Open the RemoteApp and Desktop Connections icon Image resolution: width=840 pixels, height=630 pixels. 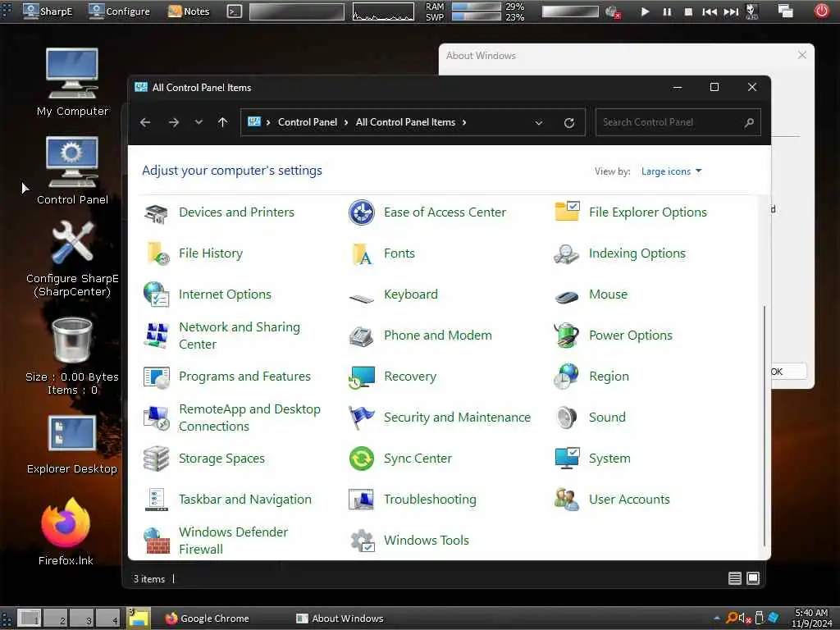coord(157,418)
